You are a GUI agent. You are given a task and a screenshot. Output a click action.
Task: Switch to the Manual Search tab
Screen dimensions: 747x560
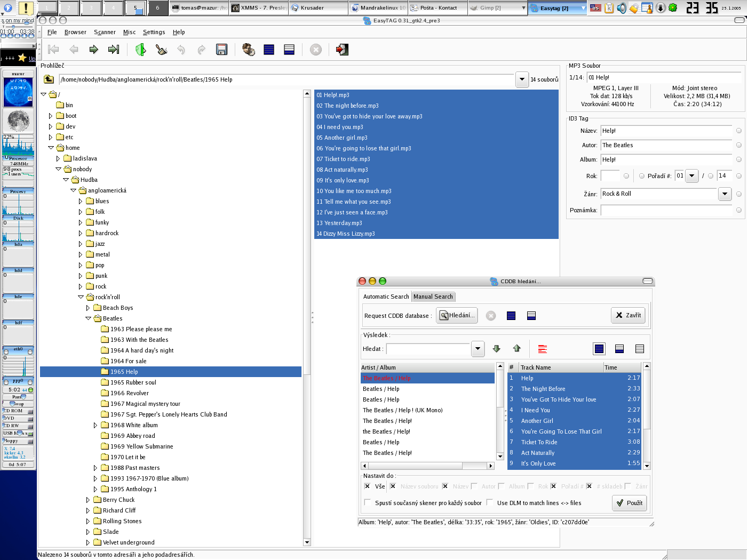pos(433,297)
